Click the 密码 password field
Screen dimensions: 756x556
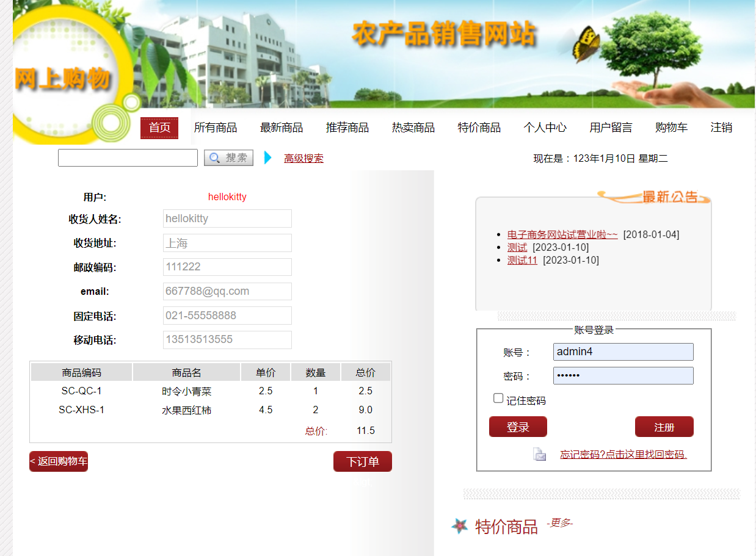click(x=623, y=375)
